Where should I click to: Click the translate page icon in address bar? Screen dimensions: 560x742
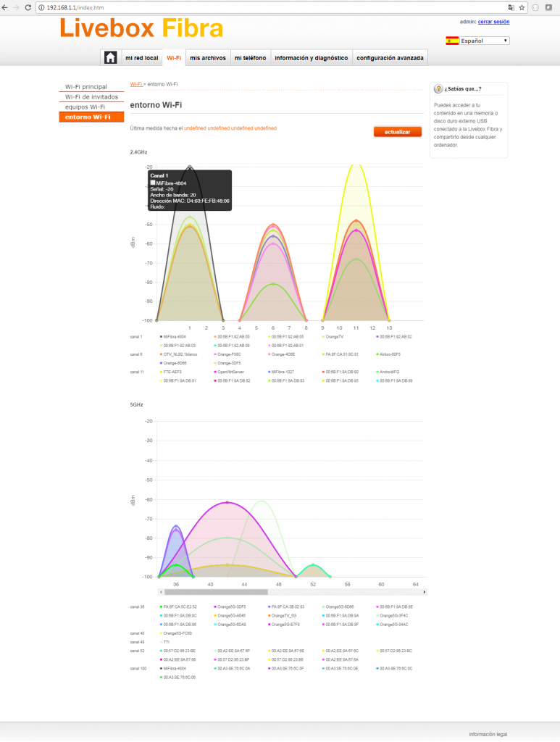click(x=511, y=7)
